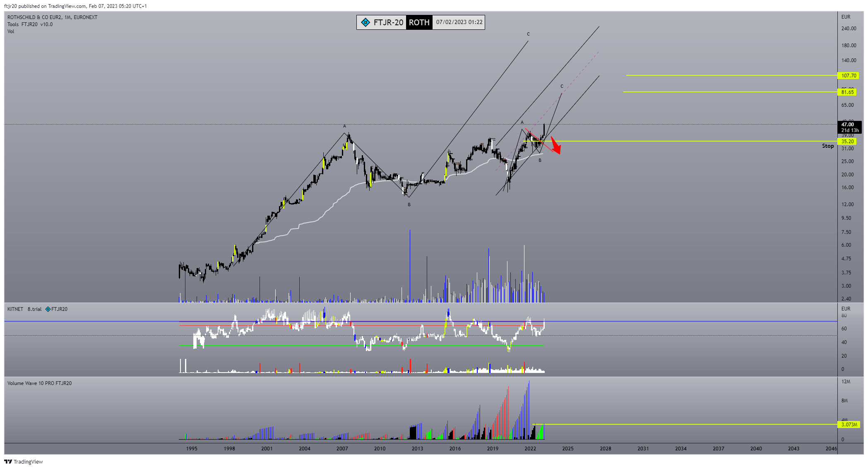This screenshot has height=469, width=868.
Task: Click the TradingView logo at bottom left
Action: [x=8, y=462]
